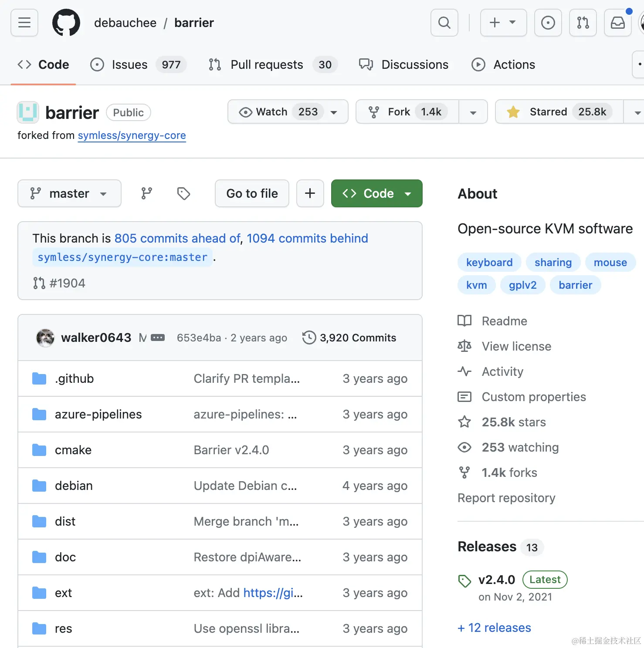Open the azure-pipelines folder

point(98,414)
